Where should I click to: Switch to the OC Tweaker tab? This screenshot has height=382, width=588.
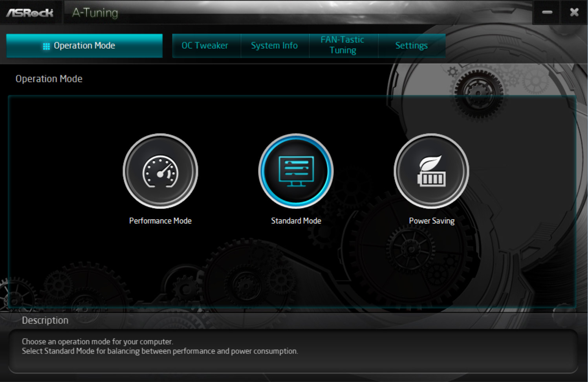click(x=205, y=45)
